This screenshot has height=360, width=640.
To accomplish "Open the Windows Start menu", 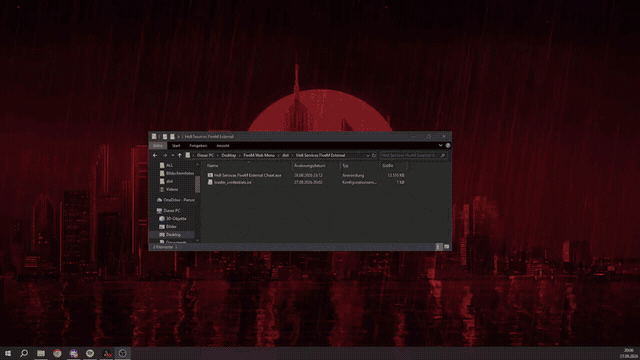I will (8, 353).
